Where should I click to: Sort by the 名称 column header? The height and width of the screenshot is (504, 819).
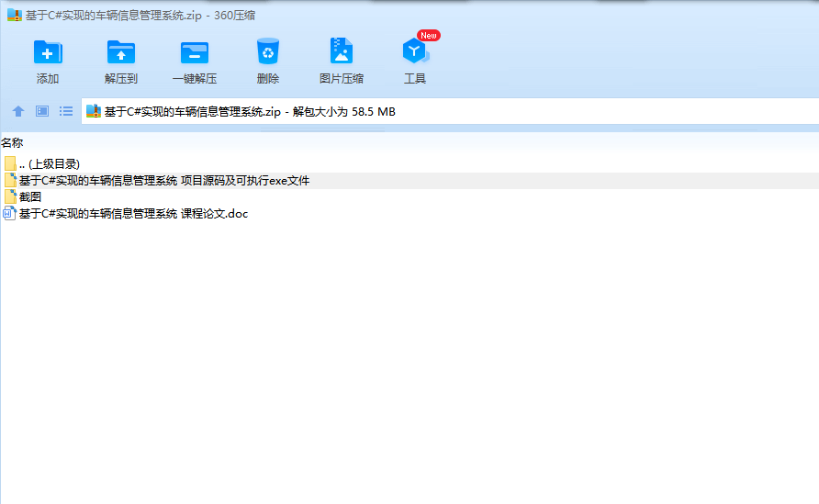[12, 142]
